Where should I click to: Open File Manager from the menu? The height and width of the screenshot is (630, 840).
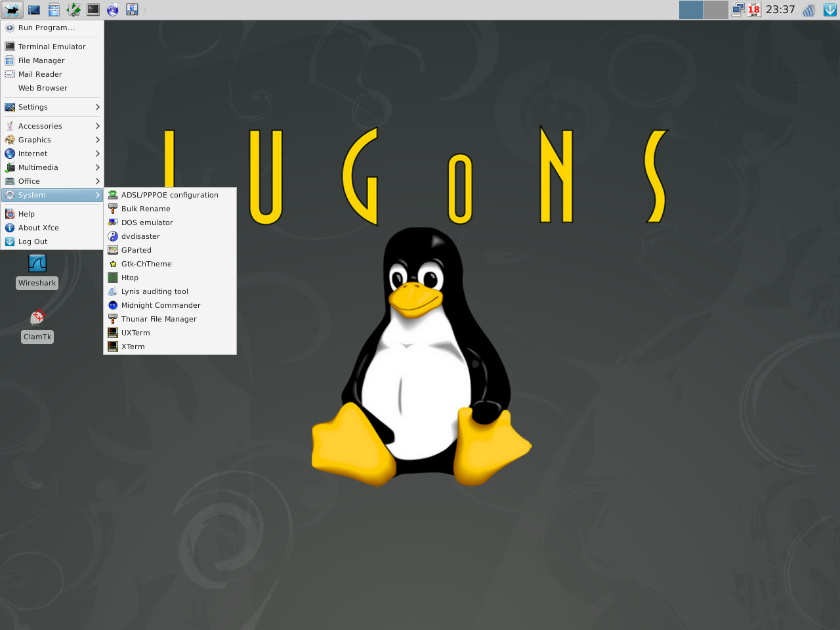point(52,60)
